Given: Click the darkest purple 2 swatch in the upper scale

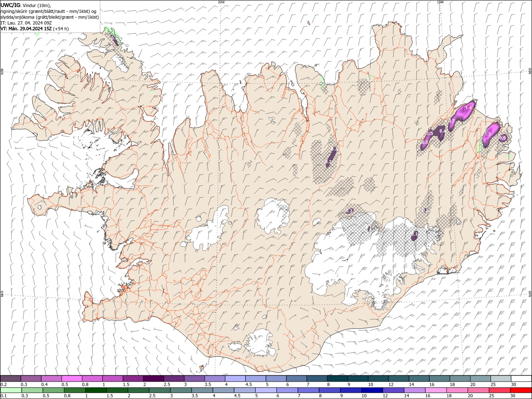Looking at the screenshot, I should click(x=153, y=378).
